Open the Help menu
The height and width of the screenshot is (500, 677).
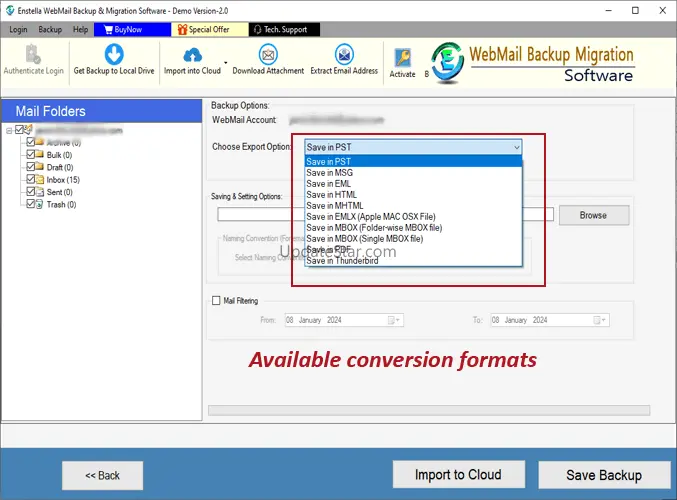80,29
